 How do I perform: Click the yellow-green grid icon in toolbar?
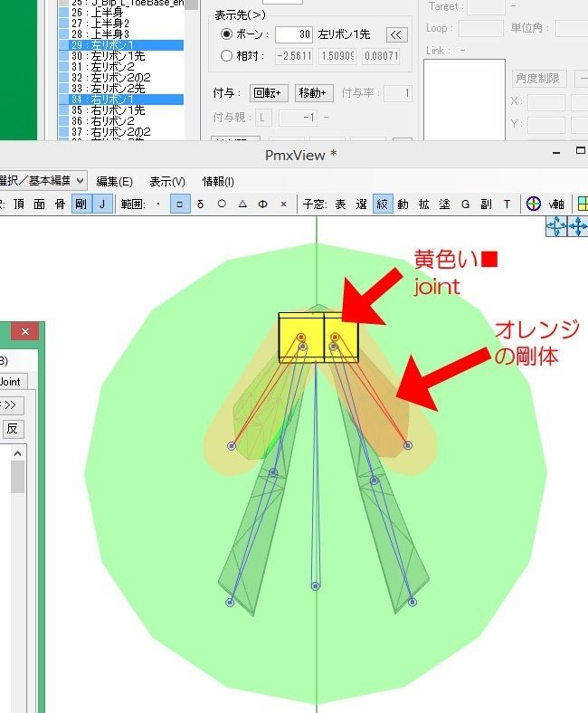pos(582,204)
